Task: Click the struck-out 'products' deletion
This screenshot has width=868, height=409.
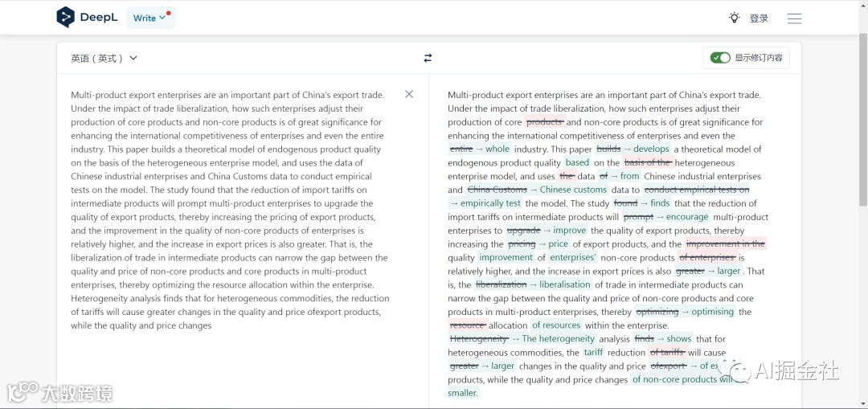Action: tap(545, 122)
